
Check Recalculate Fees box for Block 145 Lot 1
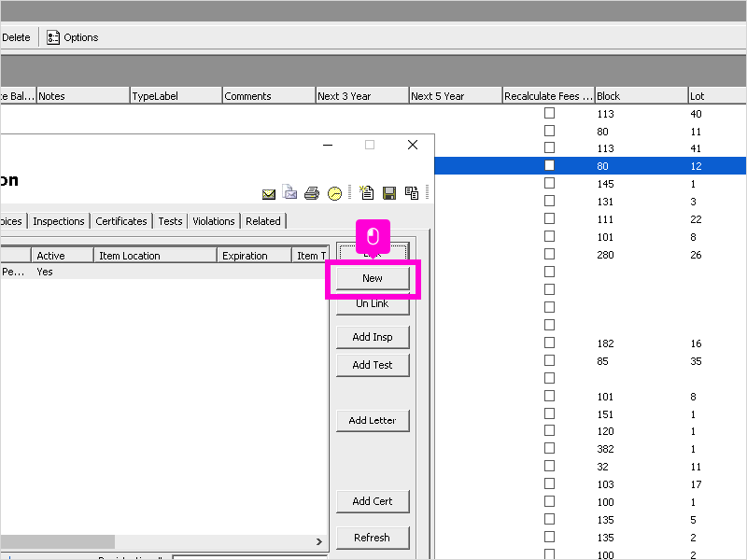point(549,183)
